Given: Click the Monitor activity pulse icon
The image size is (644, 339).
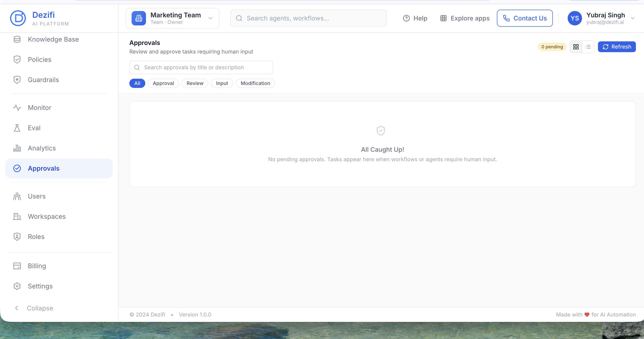Looking at the screenshot, I should pos(17,108).
